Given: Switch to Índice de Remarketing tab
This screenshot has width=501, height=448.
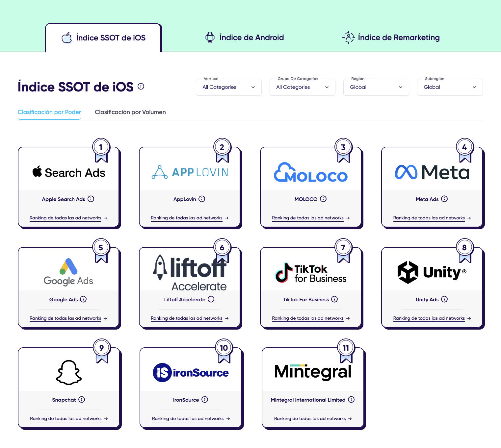Looking at the screenshot, I should pyautogui.click(x=391, y=37).
